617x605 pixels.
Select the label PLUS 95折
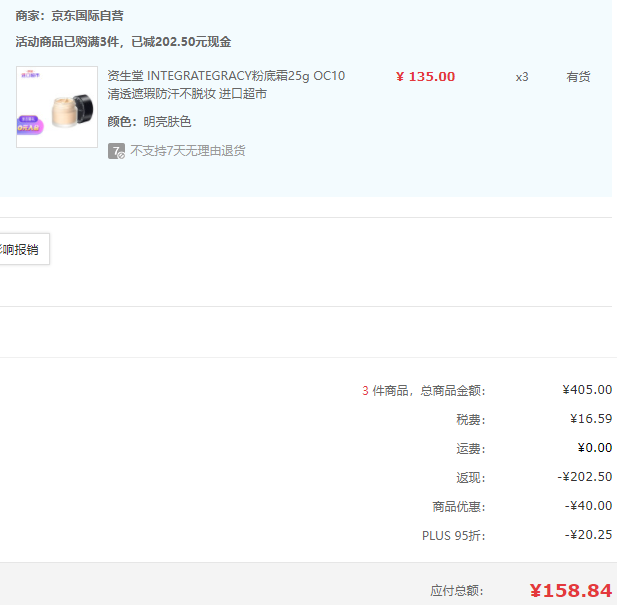(454, 536)
